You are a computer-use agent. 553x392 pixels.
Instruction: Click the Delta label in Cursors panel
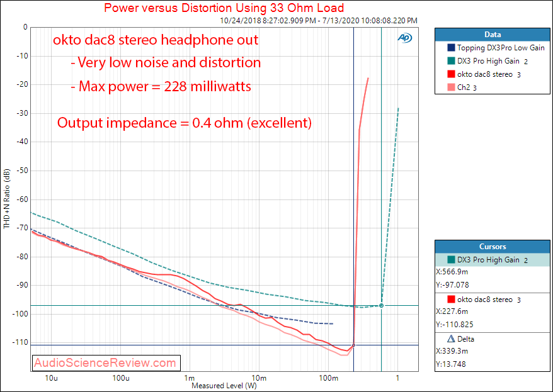[x=465, y=339]
